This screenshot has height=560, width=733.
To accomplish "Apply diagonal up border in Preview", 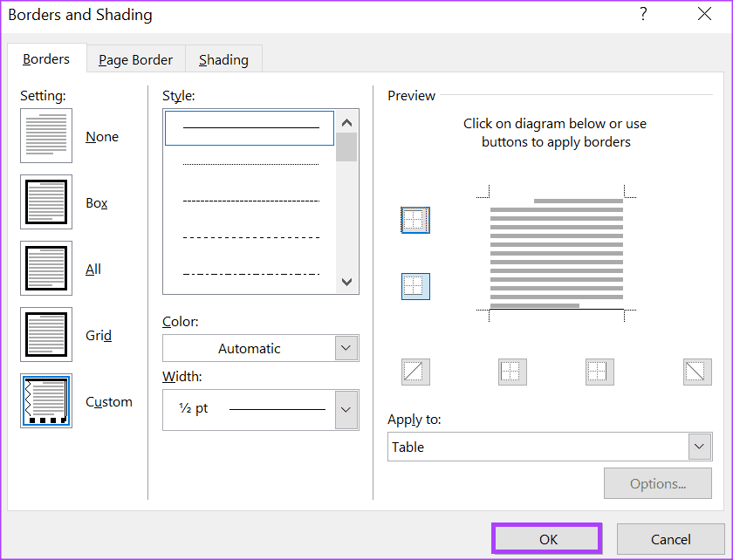I will 415,372.
